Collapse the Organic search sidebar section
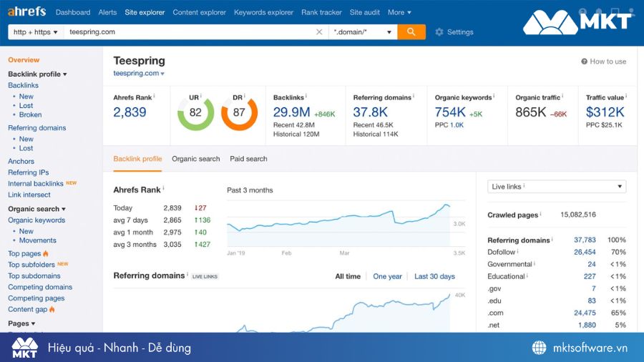Image resolution: width=644 pixels, height=362 pixels. click(36, 208)
